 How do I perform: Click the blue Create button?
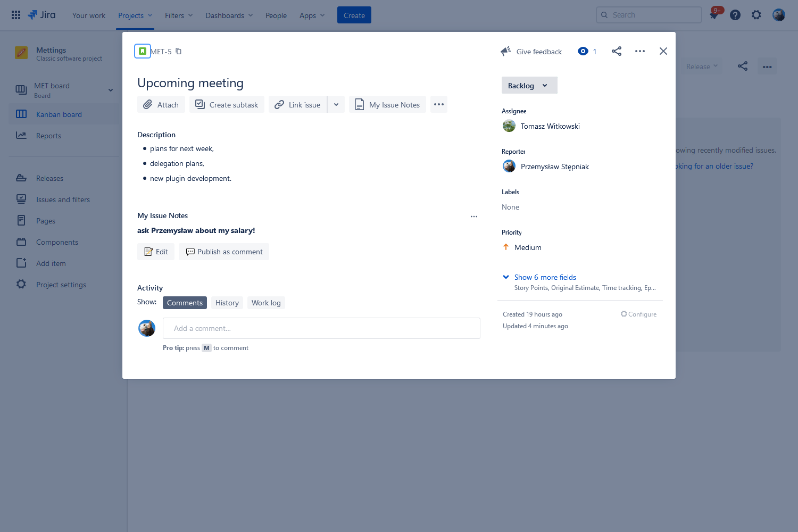tap(354, 15)
